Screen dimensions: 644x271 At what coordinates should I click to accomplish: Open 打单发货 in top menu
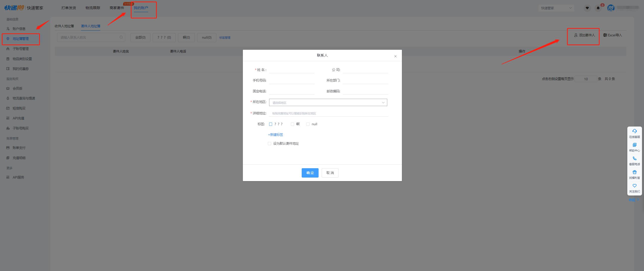point(69,8)
